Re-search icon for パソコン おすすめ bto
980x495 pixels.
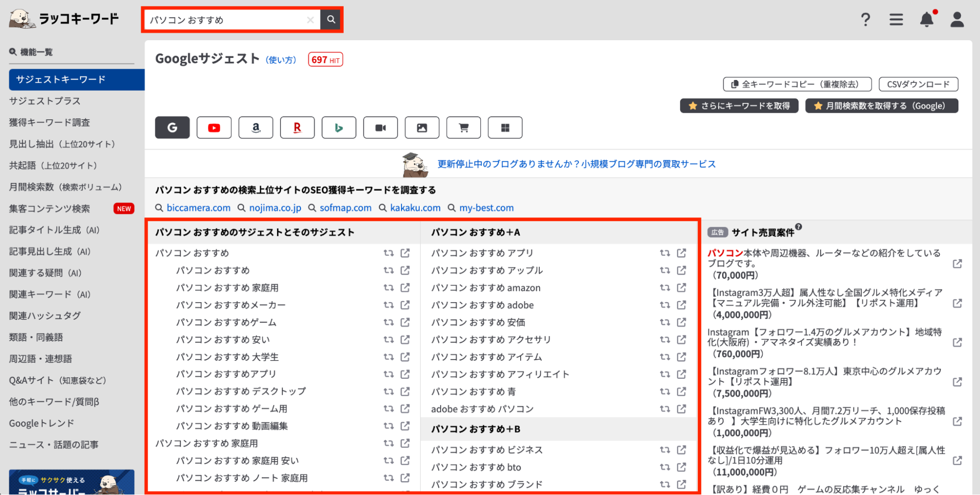point(665,467)
